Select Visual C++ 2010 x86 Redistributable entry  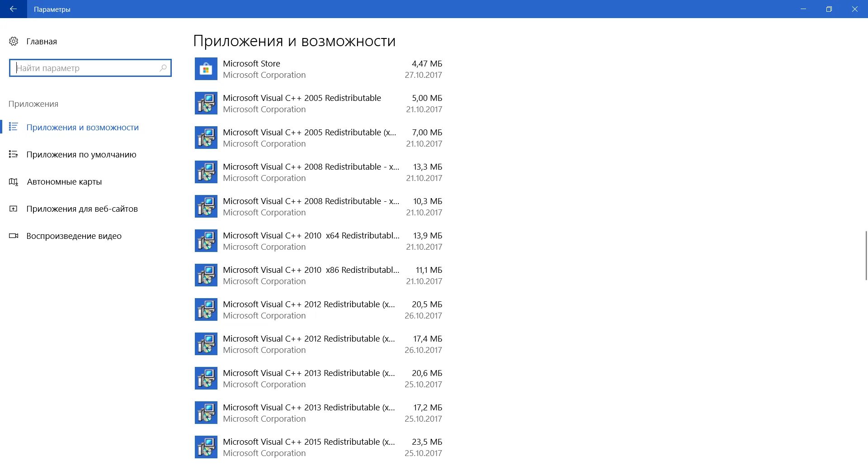pos(318,275)
